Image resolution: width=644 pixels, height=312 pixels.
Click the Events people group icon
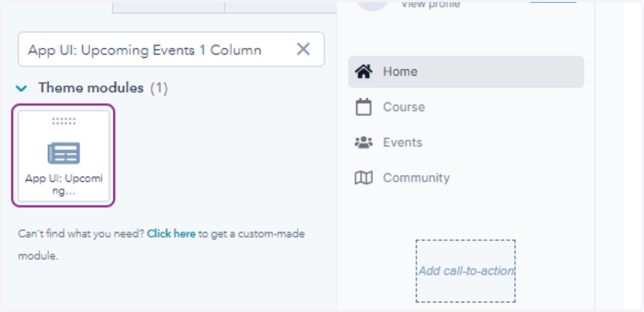[364, 143]
